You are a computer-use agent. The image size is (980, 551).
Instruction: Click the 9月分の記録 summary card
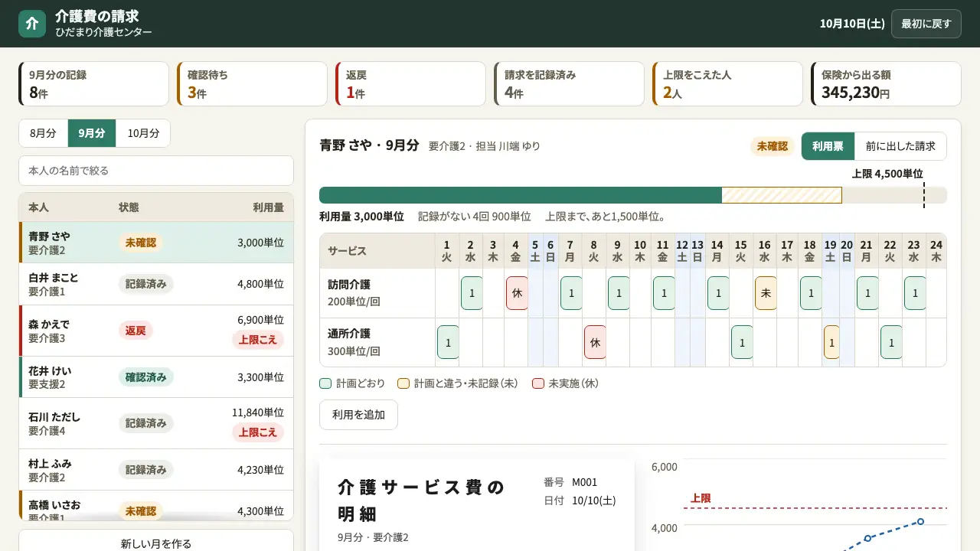click(93, 84)
